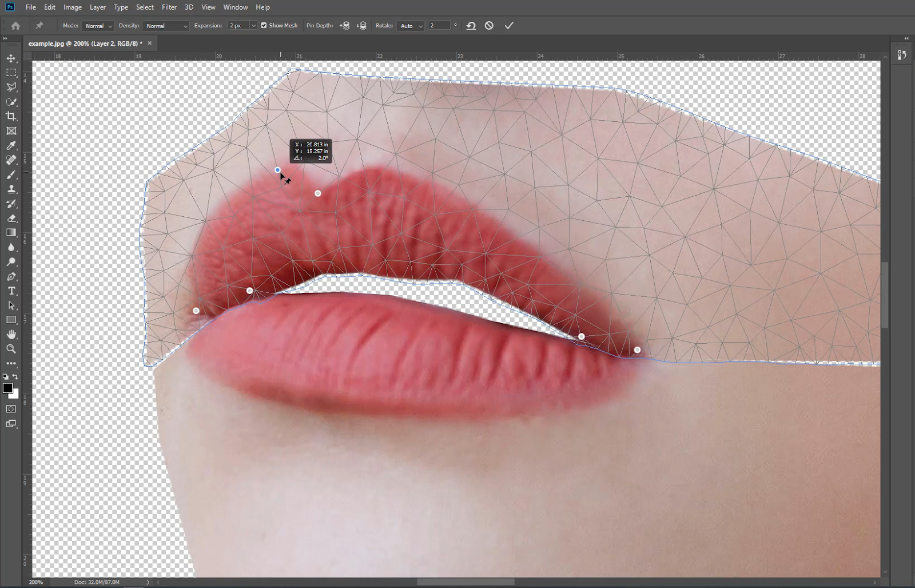This screenshot has width=915, height=588.
Task: Select the Move tool
Action: tap(11, 58)
